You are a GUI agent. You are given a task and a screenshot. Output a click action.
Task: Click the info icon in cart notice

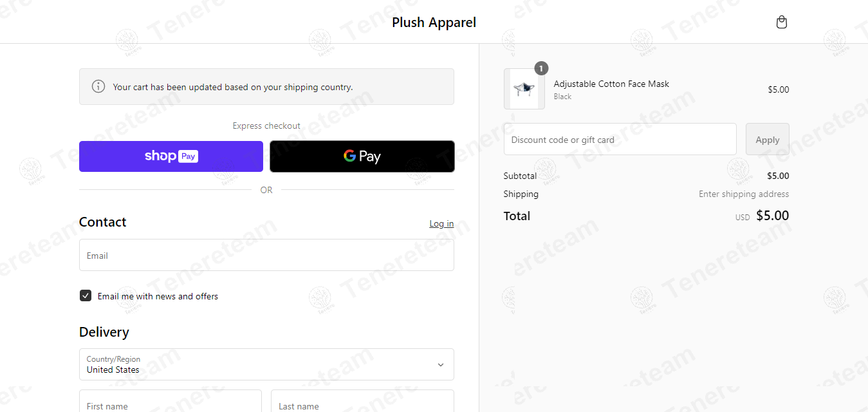point(98,86)
